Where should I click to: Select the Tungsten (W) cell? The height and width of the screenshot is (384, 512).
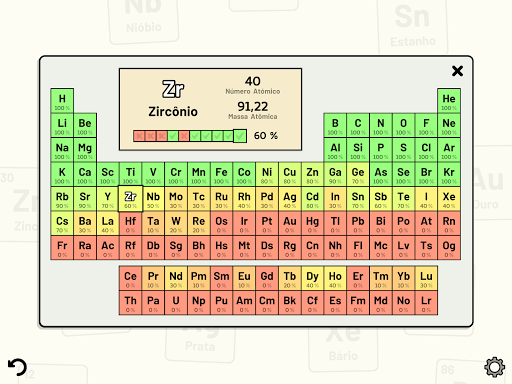pos(176,223)
